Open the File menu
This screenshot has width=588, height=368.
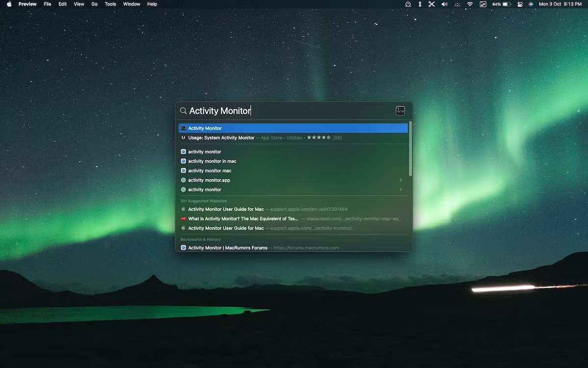point(48,4)
